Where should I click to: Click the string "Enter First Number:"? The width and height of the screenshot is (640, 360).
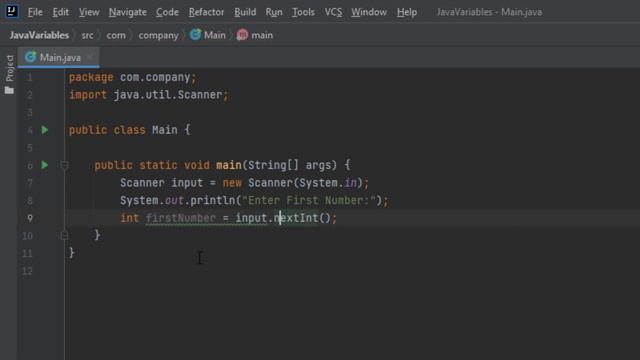click(x=309, y=200)
